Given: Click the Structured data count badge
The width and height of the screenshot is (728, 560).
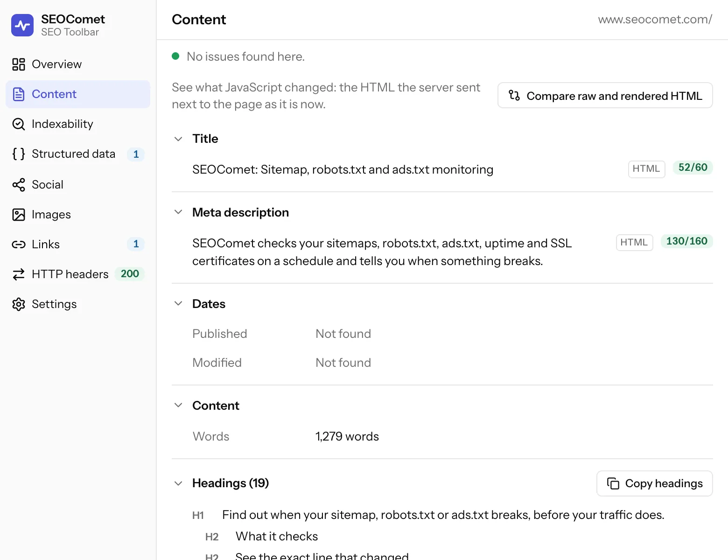Looking at the screenshot, I should (136, 154).
